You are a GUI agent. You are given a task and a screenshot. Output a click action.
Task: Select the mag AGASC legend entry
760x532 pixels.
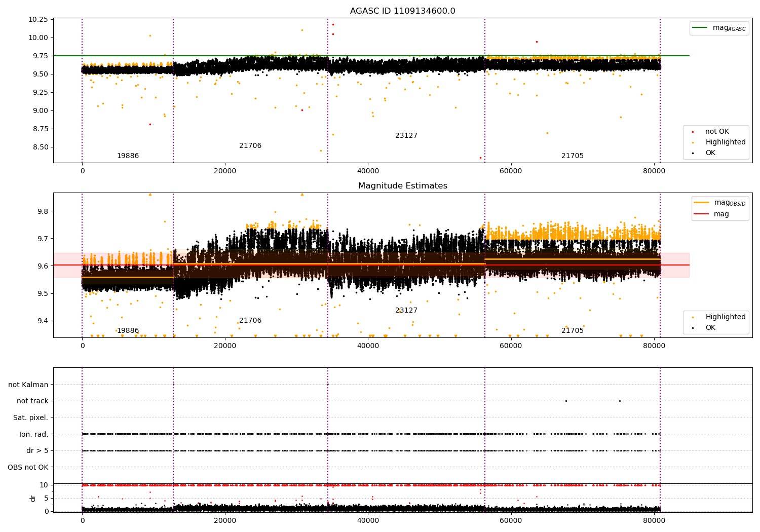719,28
